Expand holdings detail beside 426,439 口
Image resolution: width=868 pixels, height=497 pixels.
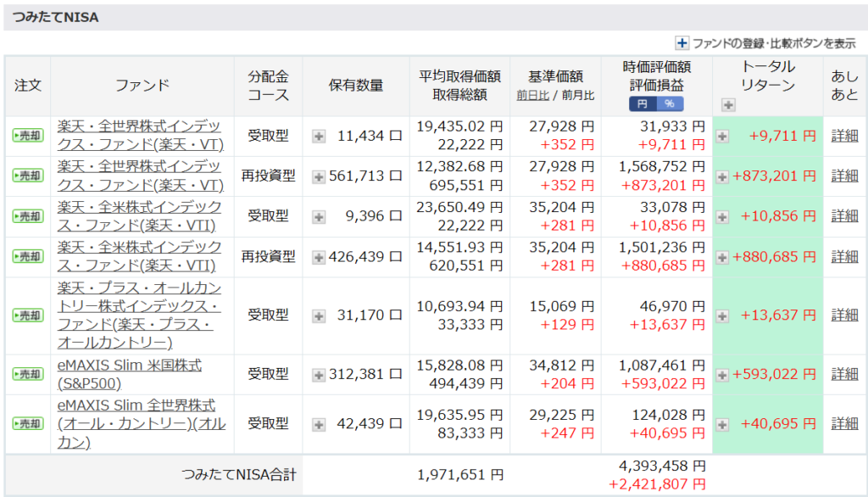coord(319,257)
